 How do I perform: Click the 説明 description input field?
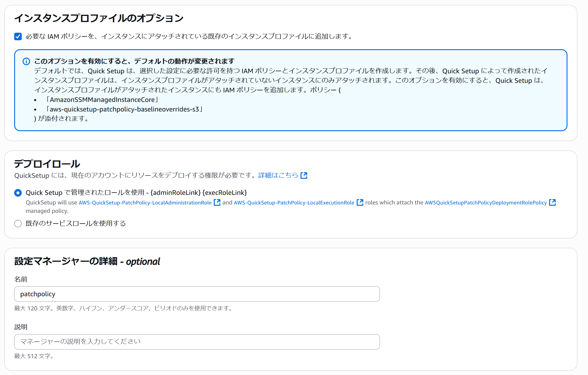tap(197, 342)
